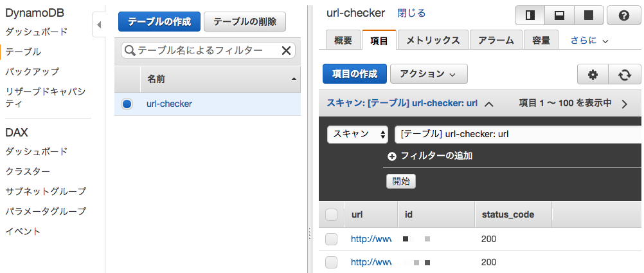
Task: Click テーブルの作成 create table button
Action: (x=159, y=22)
